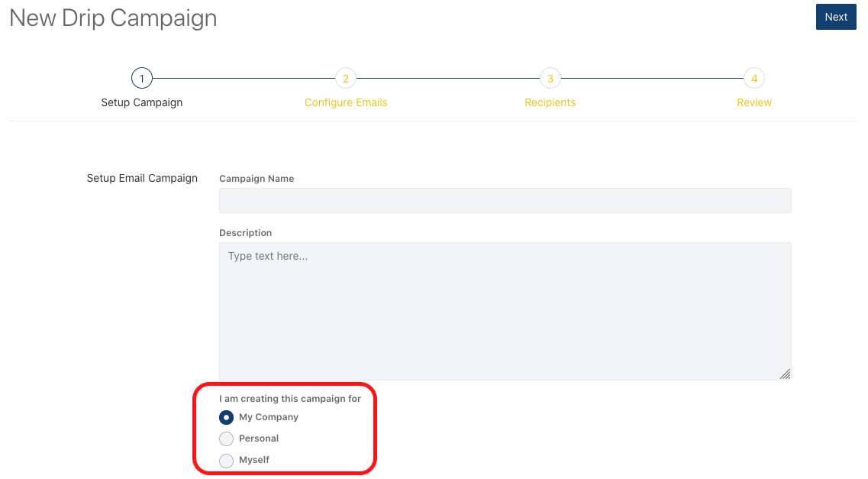Open the Configure Emails step label
Viewport: 868px width, 479px height.
(x=346, y=102)
